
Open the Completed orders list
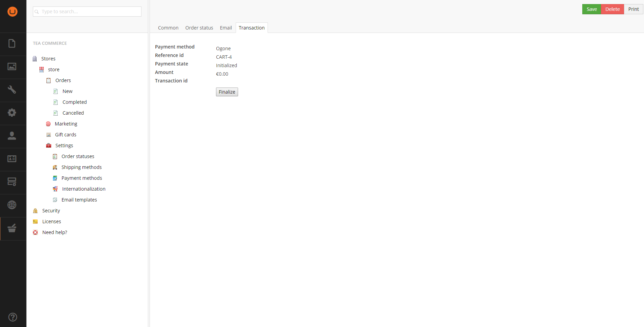coord(75,102)
